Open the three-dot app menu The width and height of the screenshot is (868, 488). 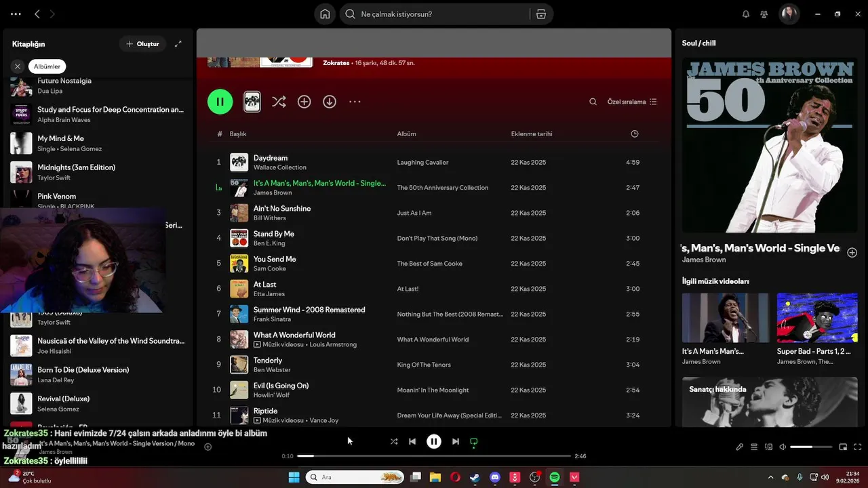coord(16,14)
